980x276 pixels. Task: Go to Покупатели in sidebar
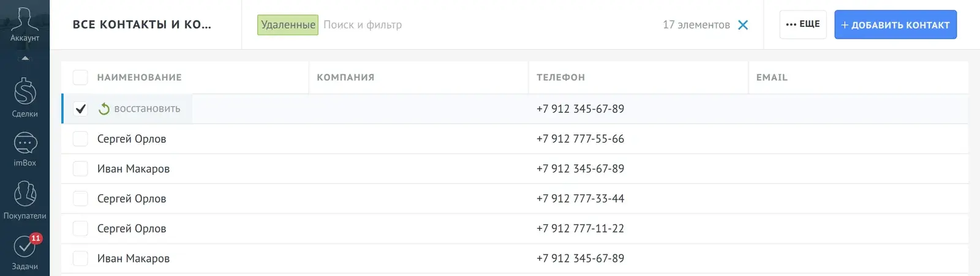[24, 200]
